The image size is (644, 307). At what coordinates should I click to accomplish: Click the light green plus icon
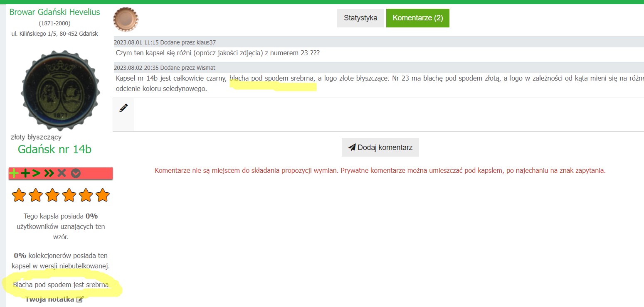(14, 174)
